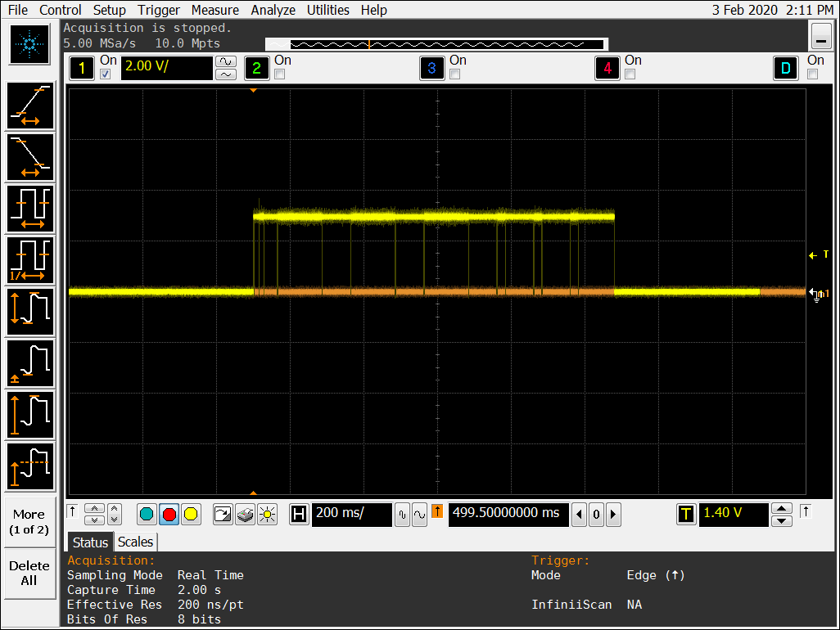Open the Measure menu

[x=215, y=10]
